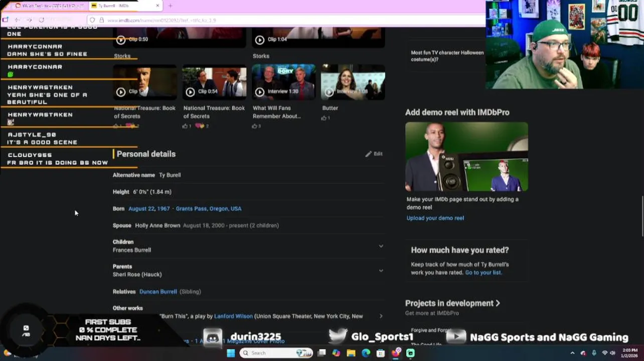Play the Butter interview video
Screen dimensions: 644x361
329,92
